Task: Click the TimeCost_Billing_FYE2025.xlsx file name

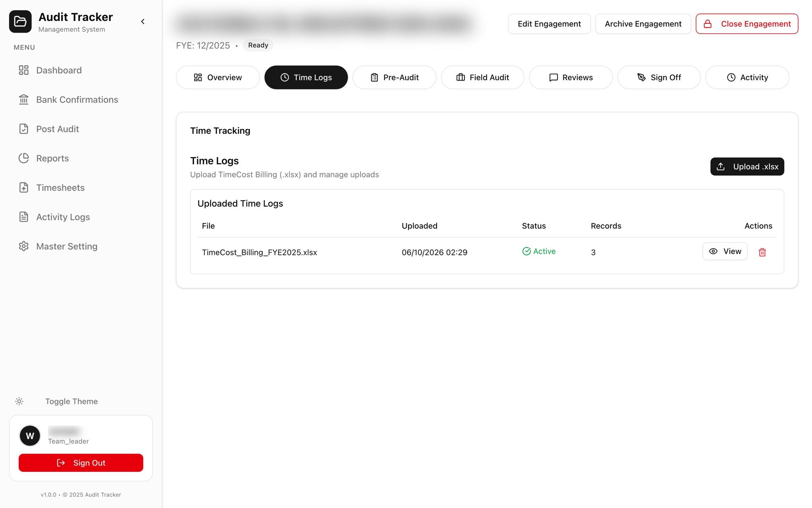Action: 259,252
